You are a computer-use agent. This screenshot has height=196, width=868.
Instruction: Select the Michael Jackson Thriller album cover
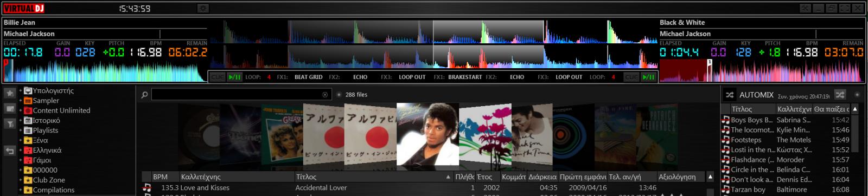pos(427,134)
